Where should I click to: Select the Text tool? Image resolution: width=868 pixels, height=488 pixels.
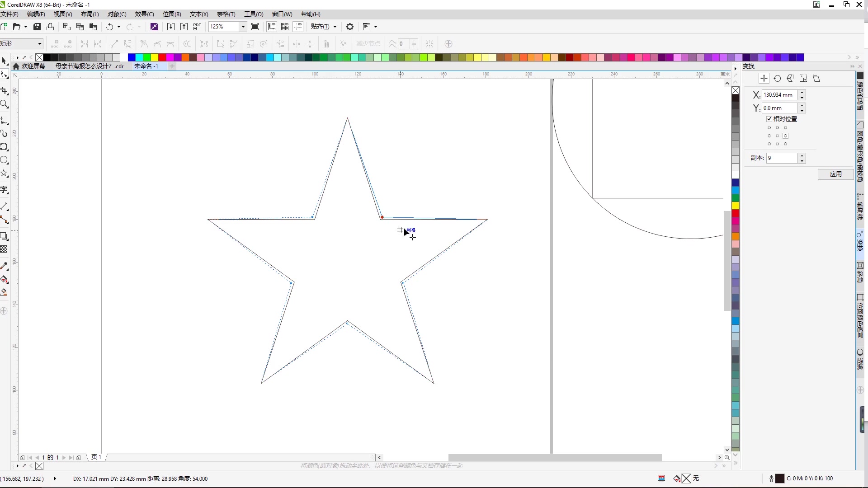tap(5, 190)
